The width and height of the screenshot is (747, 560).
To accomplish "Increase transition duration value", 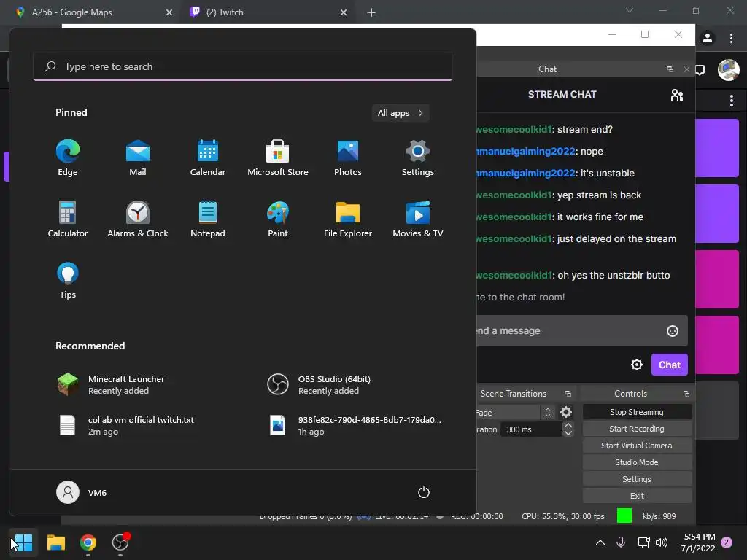I will 568,425.
